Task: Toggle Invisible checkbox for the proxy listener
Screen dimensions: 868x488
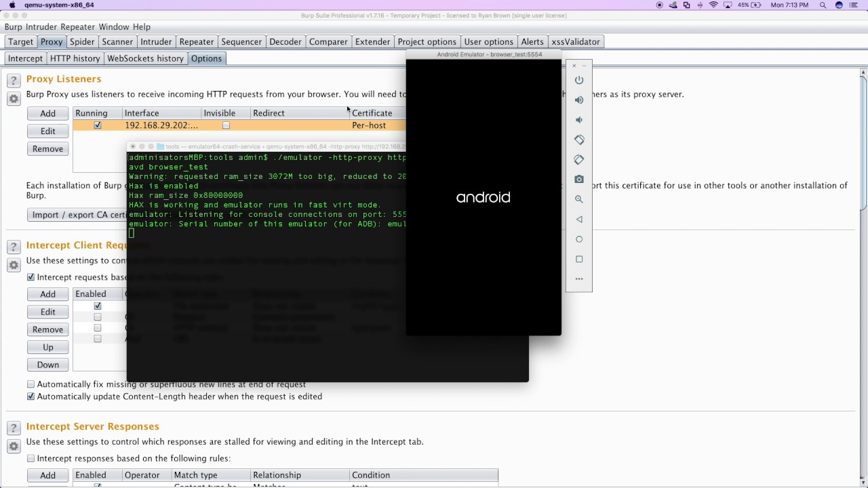Action: click(x=226, y=125)
